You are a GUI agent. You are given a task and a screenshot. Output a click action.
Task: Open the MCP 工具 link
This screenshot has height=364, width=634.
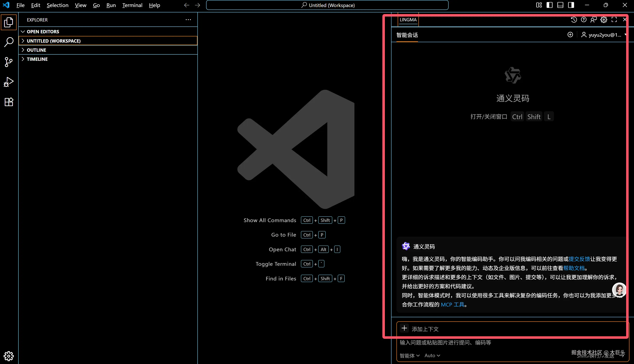[452, 304]
